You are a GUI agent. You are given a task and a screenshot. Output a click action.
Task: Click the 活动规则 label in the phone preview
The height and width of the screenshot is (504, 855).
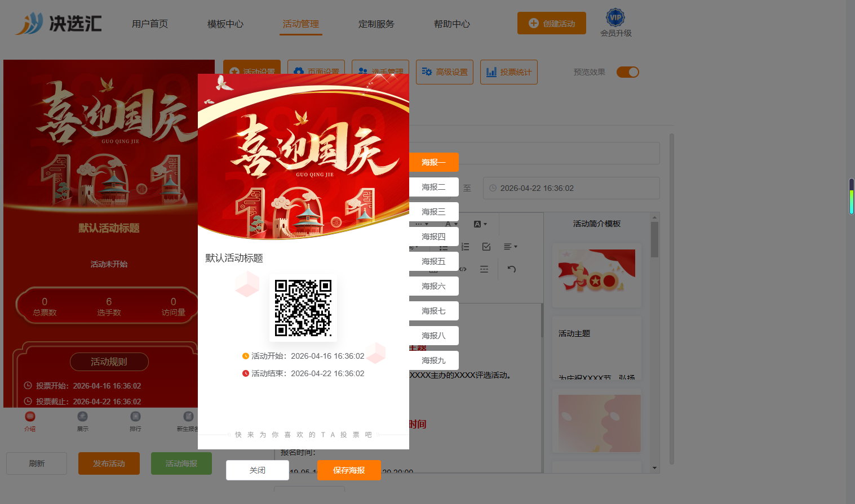pos(109,362)
